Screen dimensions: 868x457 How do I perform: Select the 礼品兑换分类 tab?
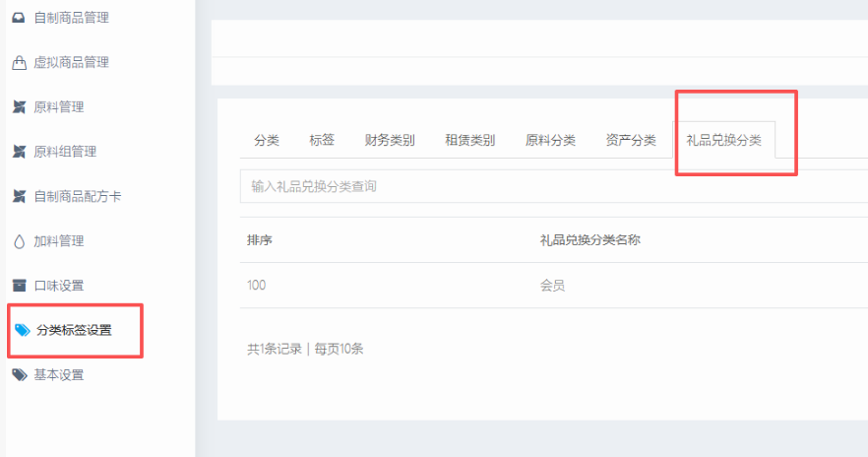(724, 140)
